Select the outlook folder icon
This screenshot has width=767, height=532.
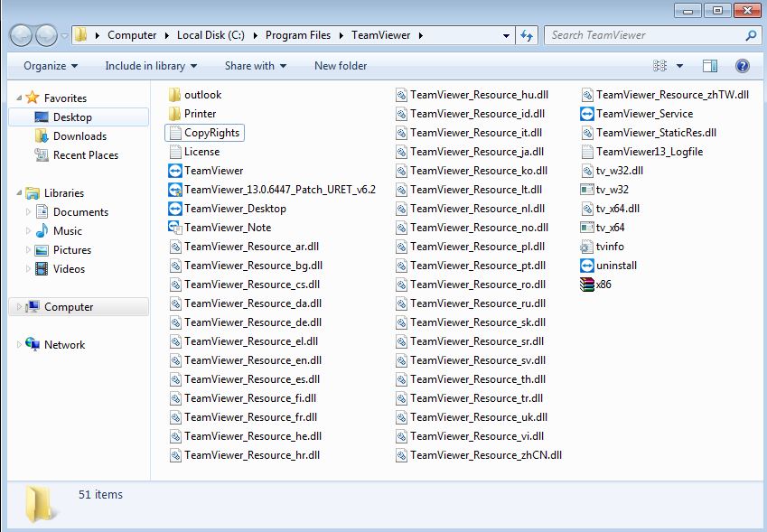click(174, 95)
